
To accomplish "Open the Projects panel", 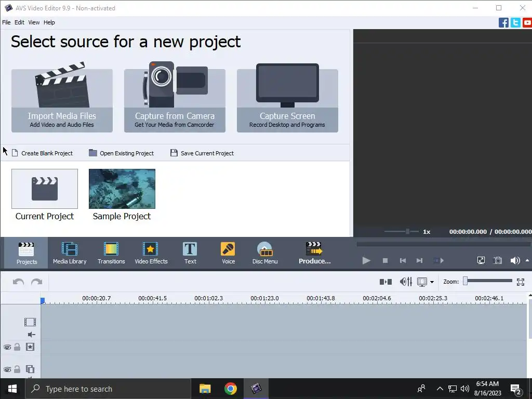I will [26, 253].
